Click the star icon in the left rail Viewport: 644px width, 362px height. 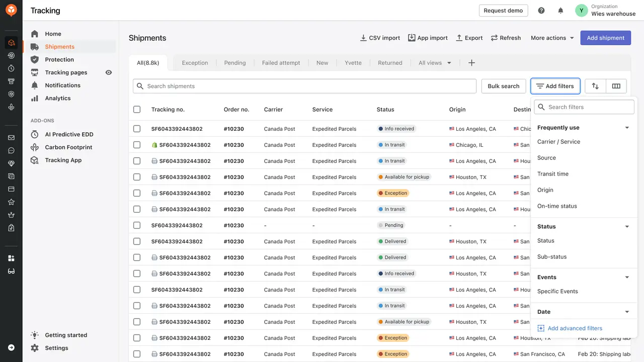(11, 202)
